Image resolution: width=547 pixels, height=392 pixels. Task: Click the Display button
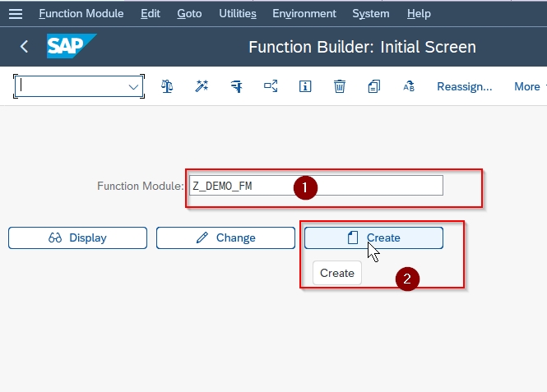pos(77,238)
